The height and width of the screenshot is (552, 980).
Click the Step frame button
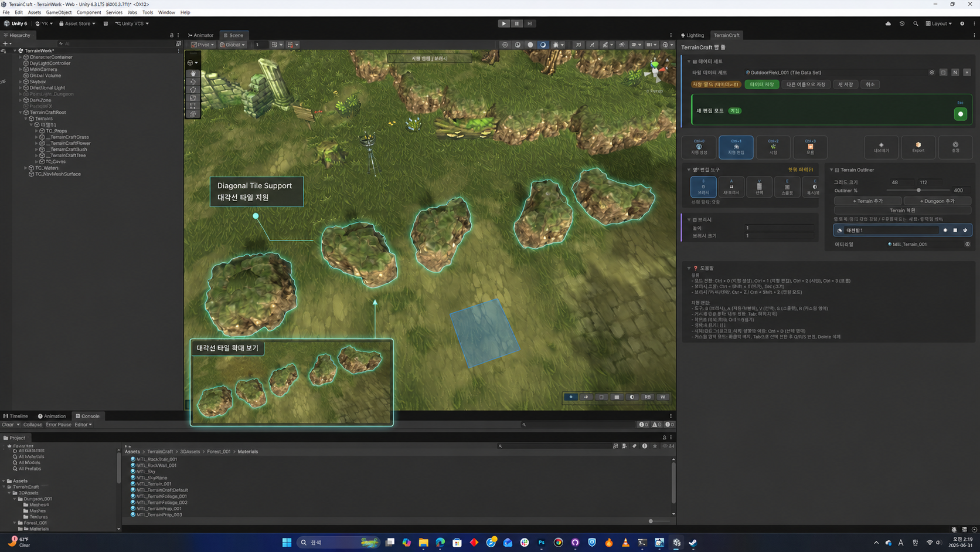[x=529, y=23]
